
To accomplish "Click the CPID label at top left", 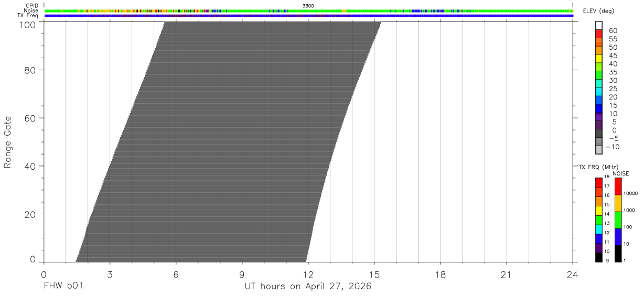I will click(33, 6).
